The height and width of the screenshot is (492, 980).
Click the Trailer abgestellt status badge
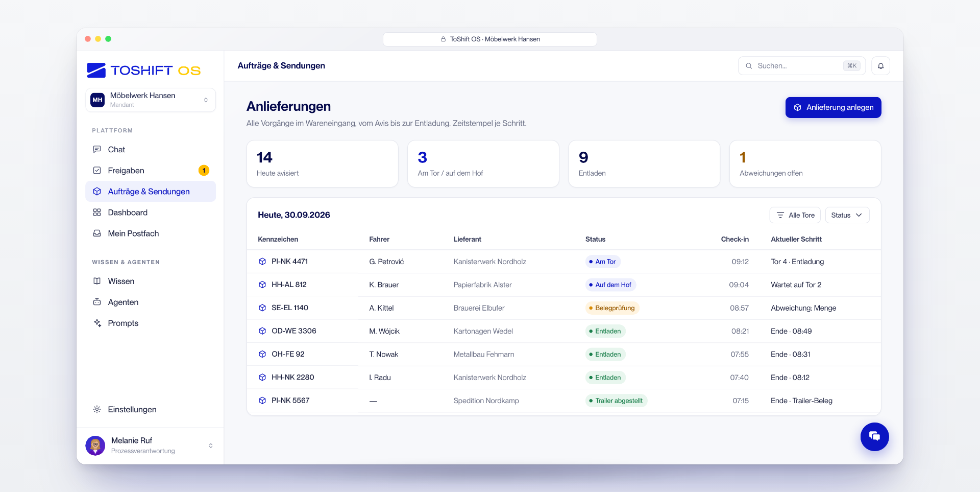pos(616,401)
